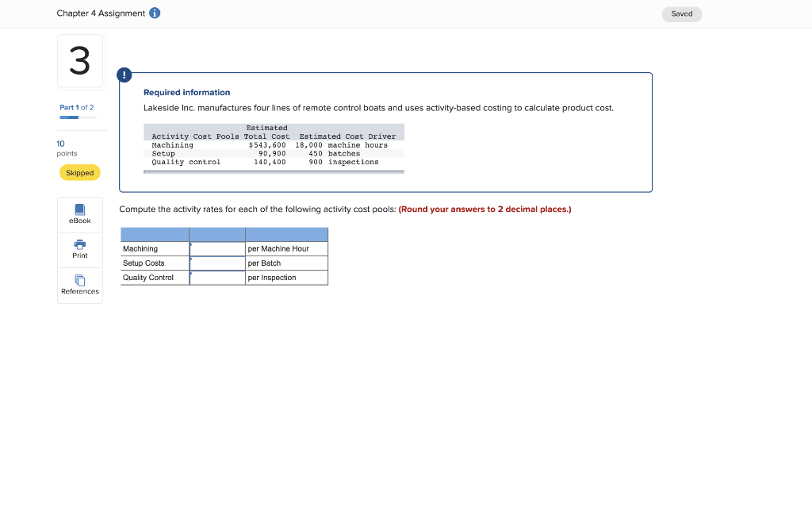812x511 pixels.
Task: Click the blue exclamation alert on the question panel
Action: 124,74
